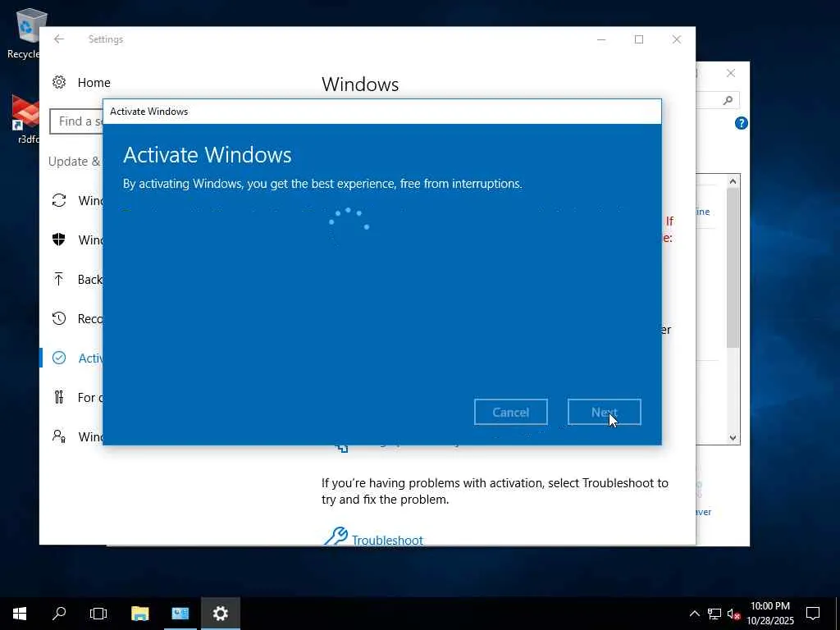Open Windows Security shield icon item
Screen dimensions: 840x630
[x=59, y=240]
